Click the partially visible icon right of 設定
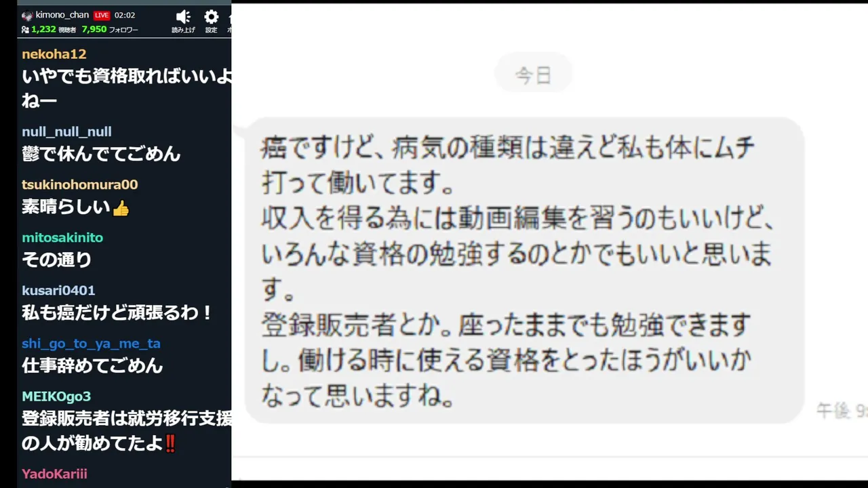 [x=229, y=17]
